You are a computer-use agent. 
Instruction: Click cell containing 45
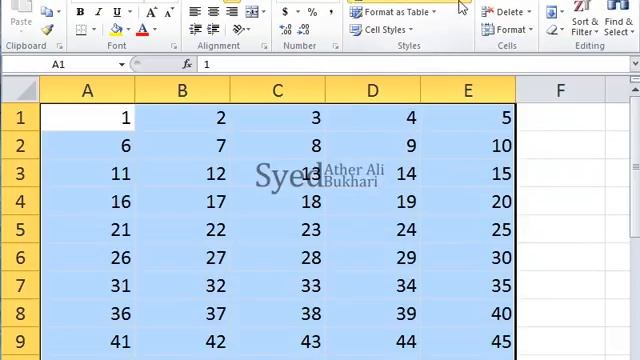(x=468, y=342)
